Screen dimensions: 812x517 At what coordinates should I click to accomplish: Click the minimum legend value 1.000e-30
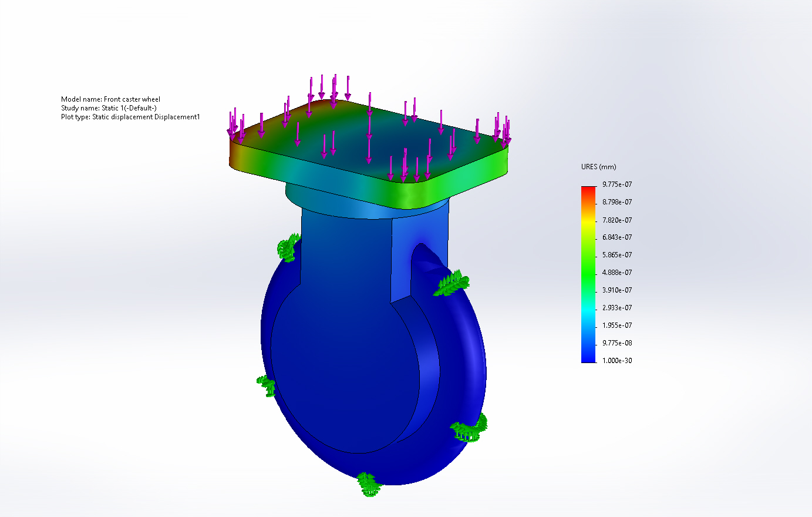[617, 361]
